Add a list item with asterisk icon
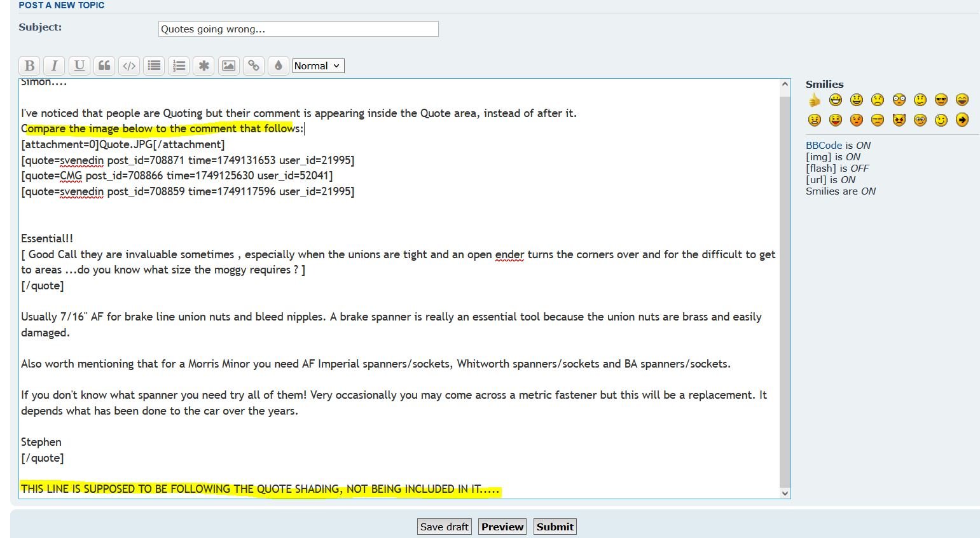This screenshot has width=980, height=538. [x=204, y=66]
